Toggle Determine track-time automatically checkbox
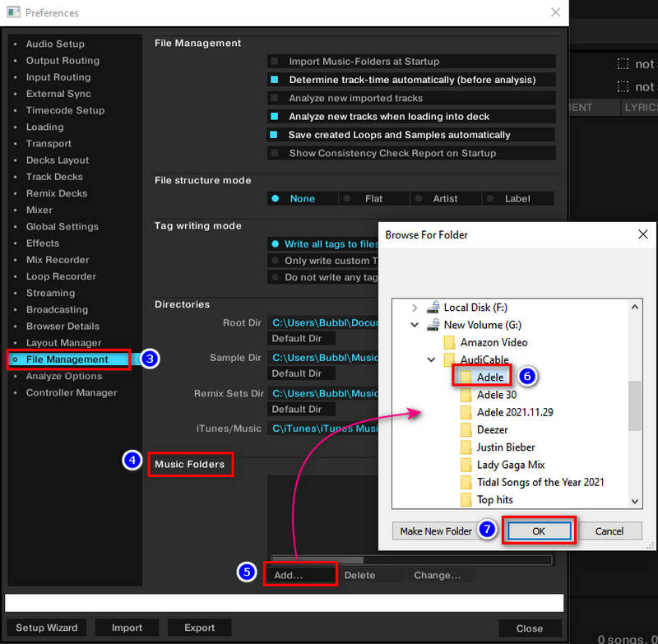 (x=274, y=80)
